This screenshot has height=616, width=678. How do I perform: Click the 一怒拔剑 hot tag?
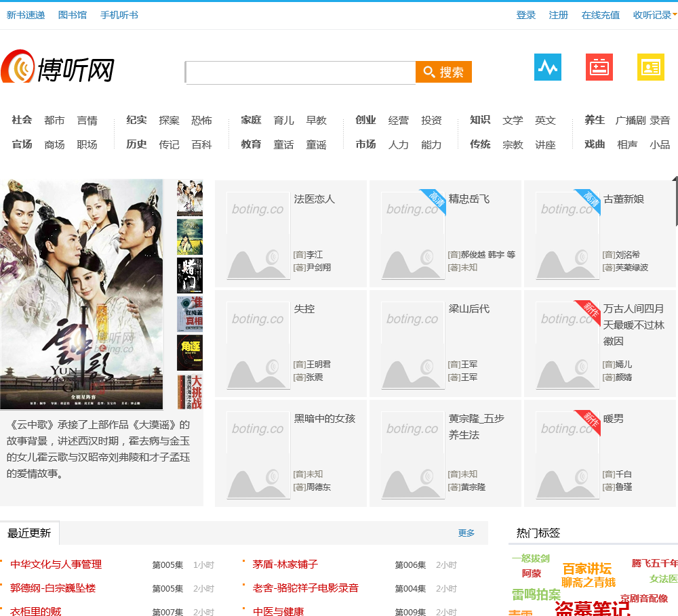[x=531, y=558]
